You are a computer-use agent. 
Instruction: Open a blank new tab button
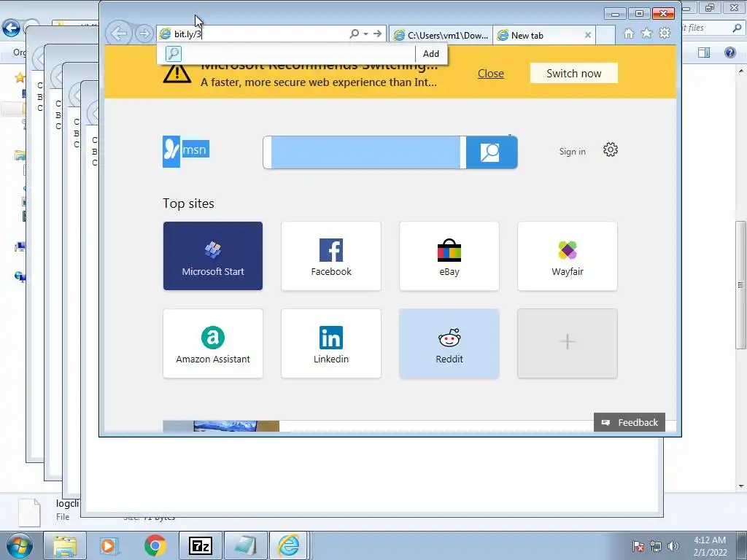pyautogui.click(x=605, y=35)
